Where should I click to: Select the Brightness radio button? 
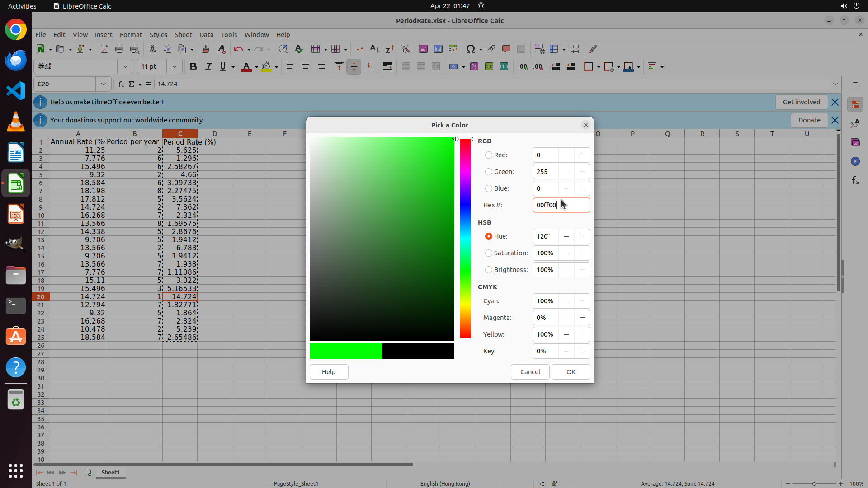(488, 270)
